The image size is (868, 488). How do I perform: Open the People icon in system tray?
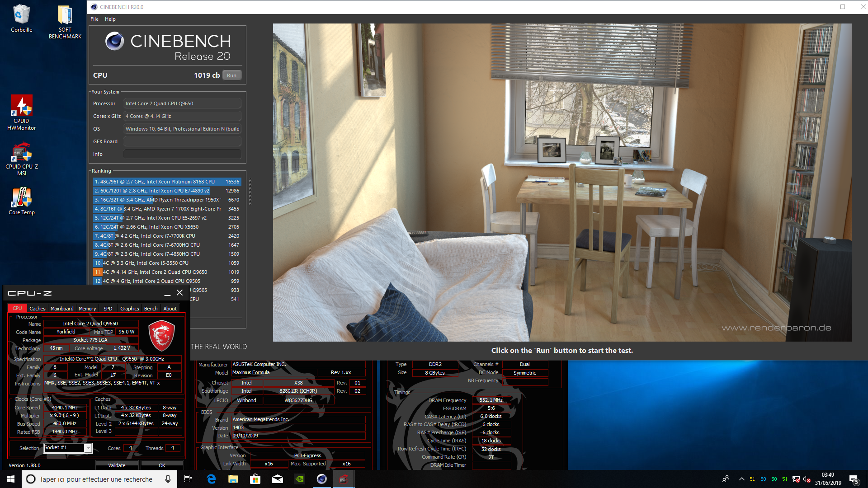point(726,479)
